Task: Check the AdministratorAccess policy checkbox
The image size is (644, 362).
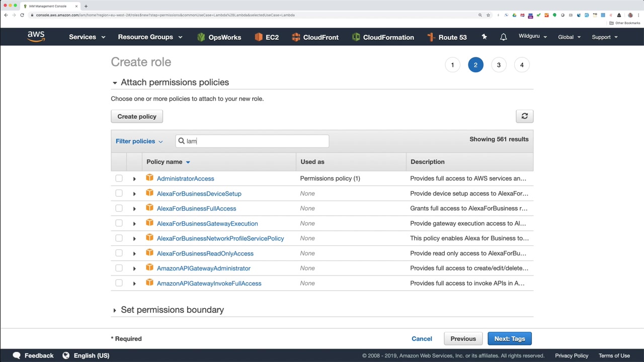Action: (119, 178)
